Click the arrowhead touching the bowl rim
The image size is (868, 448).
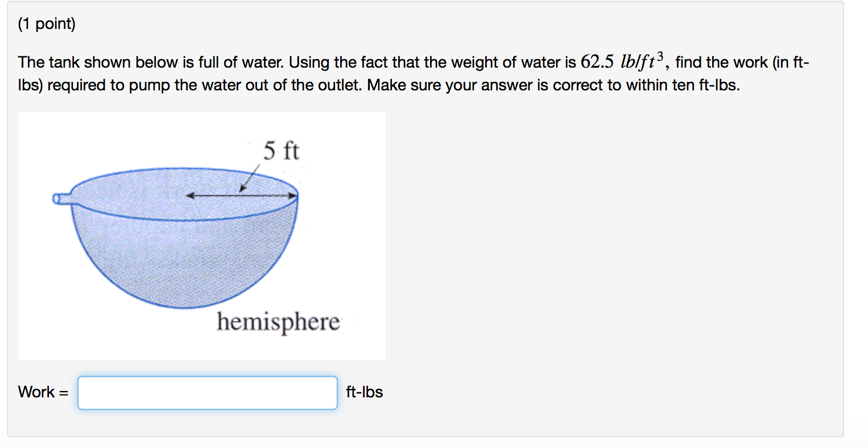[294, 195]
